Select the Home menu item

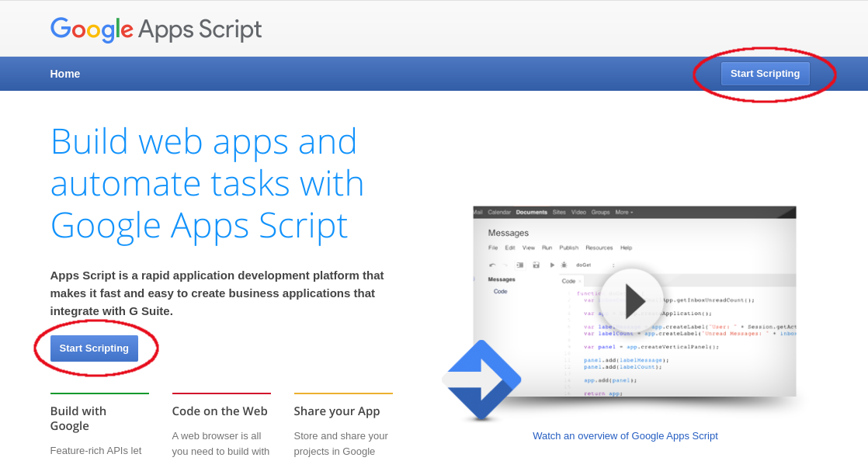[x=65, y=73]
